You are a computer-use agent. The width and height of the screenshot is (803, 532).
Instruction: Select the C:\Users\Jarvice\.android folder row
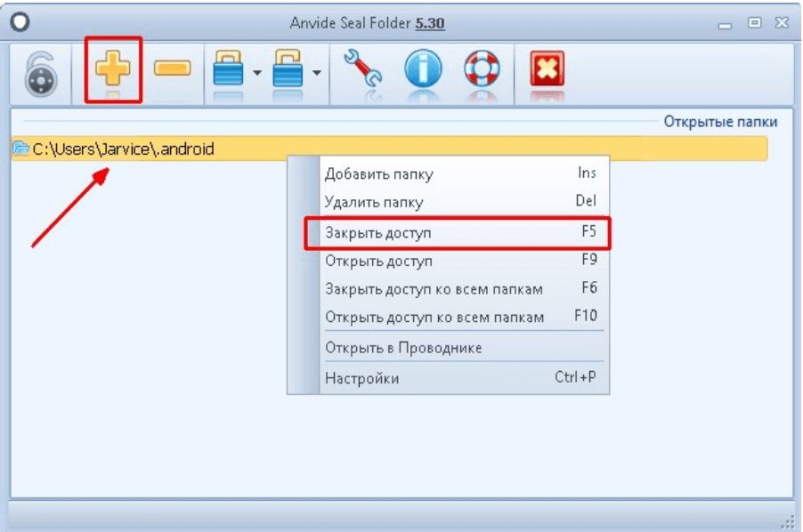(x=124, y=149)
